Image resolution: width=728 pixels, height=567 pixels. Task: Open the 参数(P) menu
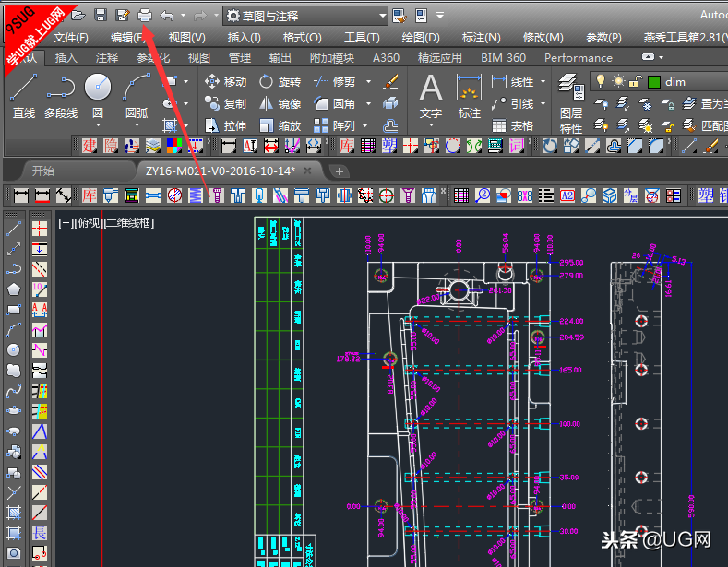pyautogui.click(x=603, y=38)
